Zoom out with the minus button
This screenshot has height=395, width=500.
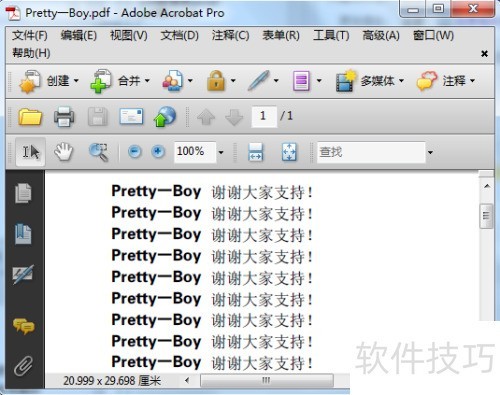click(135, 152)
